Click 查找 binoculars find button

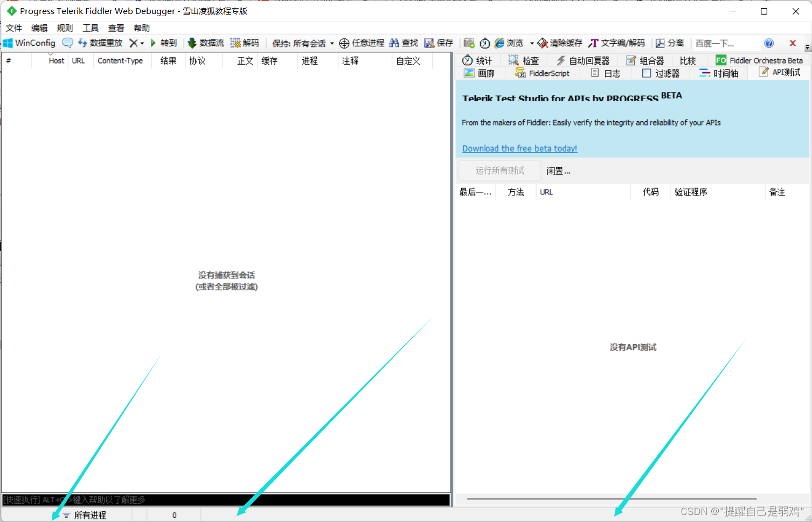[404, 43]
